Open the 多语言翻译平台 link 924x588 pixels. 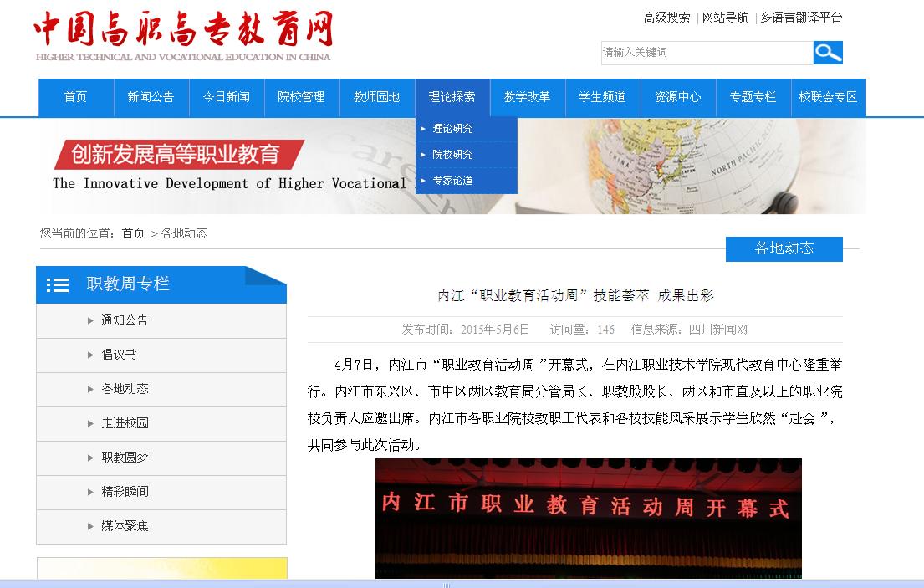[x=801, y=18]
